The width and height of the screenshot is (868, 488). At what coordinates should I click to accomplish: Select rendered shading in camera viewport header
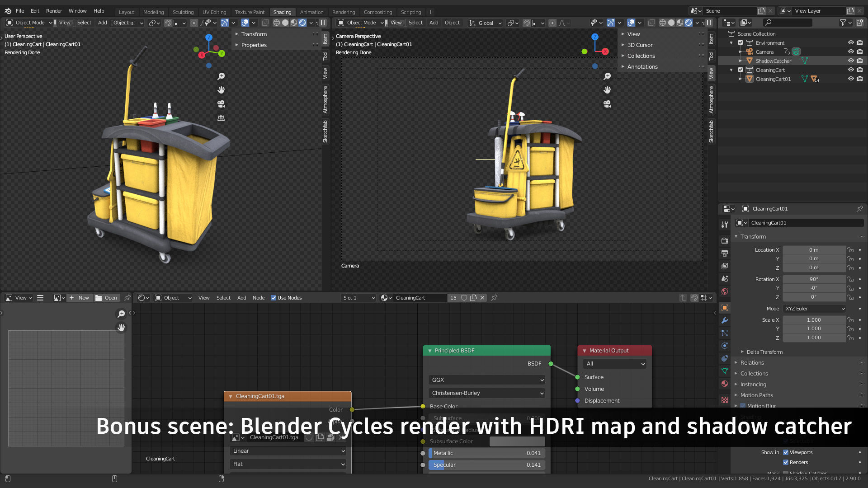coord(689,23)
